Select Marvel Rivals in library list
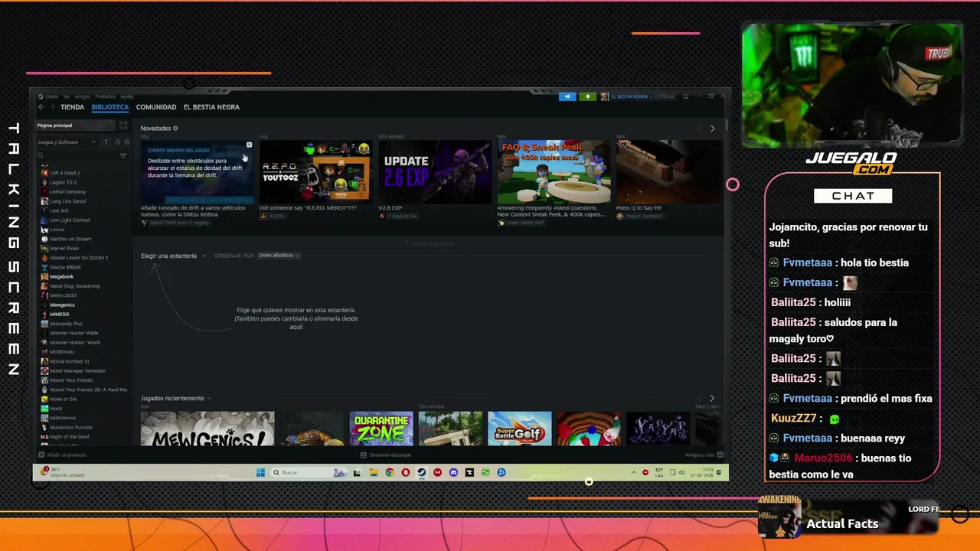The height and width of the screenshot is (551, 980). point(64,248)
